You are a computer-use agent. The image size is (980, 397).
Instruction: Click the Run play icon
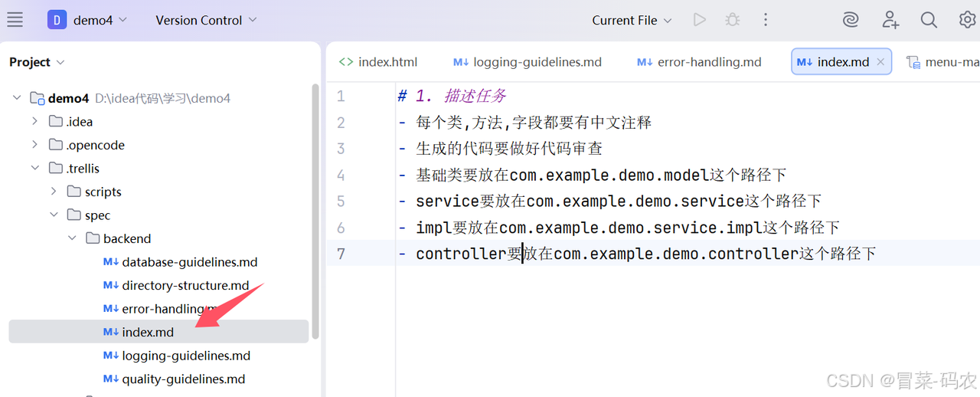699,20
